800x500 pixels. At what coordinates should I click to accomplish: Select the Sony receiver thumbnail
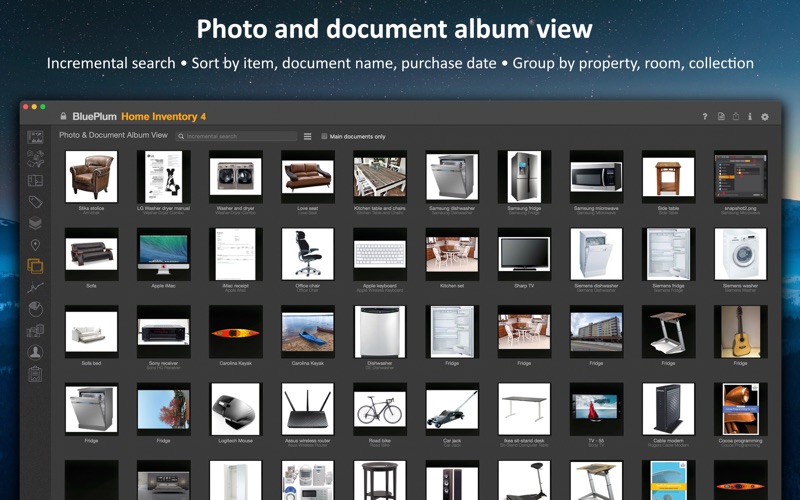pyautogui.click(x=163, y=332)
